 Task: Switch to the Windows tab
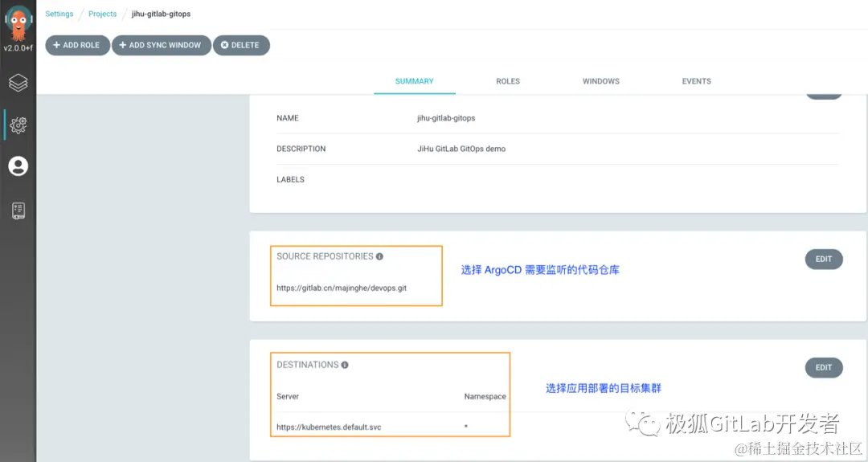coord(600,81)
